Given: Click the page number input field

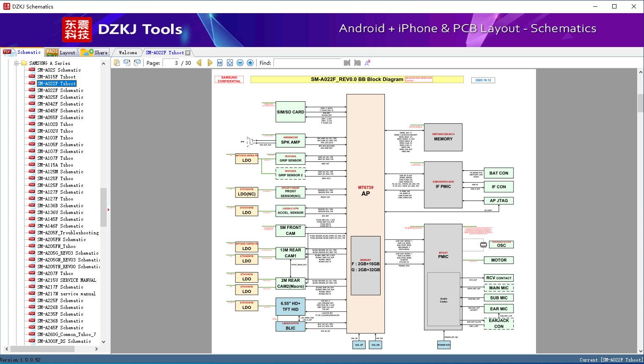Looking at the screenshot, I should tap(171, 63).
